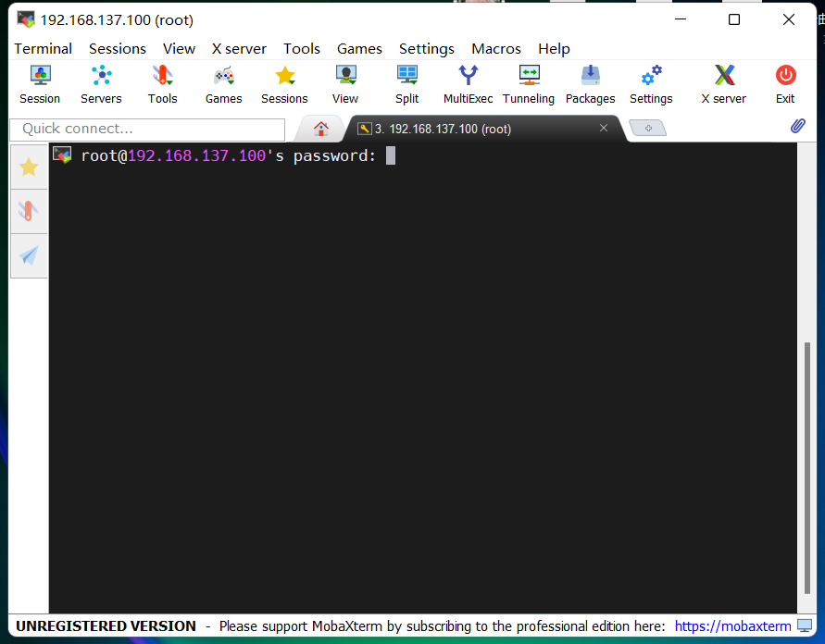
Task: Click the terminal icon beside password prompt
Action: click(62, 155)
